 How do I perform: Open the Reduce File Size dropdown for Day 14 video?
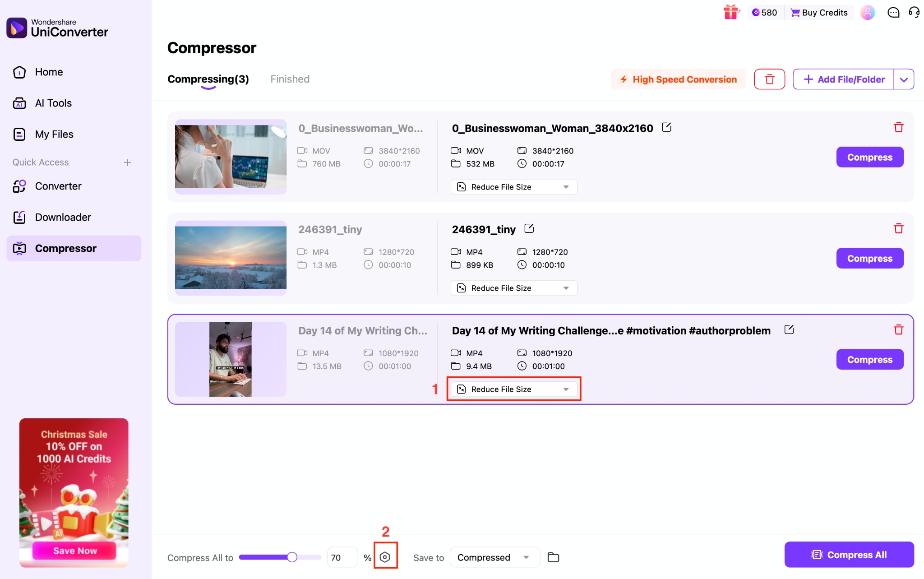[513, 389]
